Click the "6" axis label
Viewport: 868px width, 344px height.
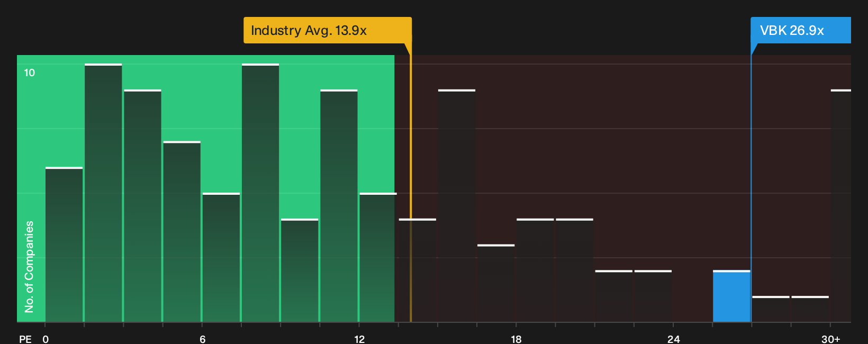pos(203,339)
